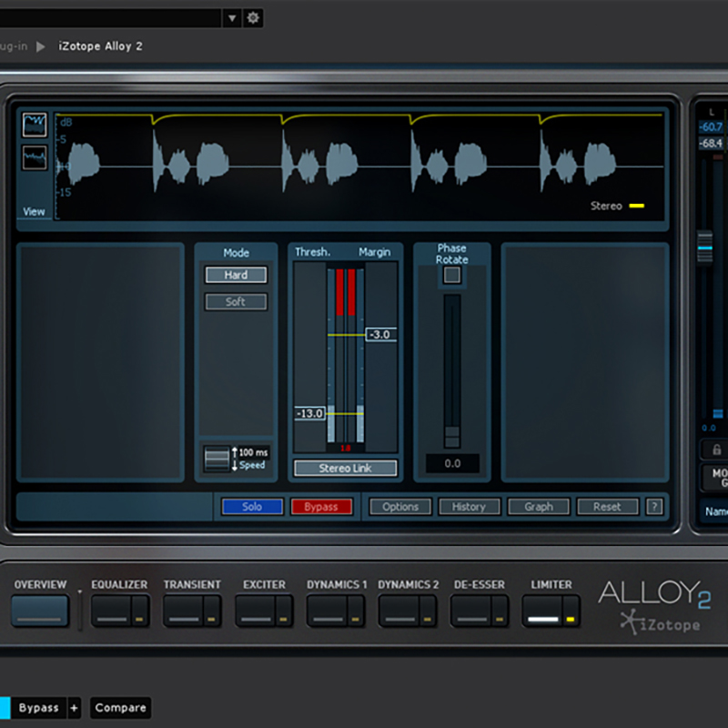Toggle the Equalizer module power light

(x=139, y=611)
